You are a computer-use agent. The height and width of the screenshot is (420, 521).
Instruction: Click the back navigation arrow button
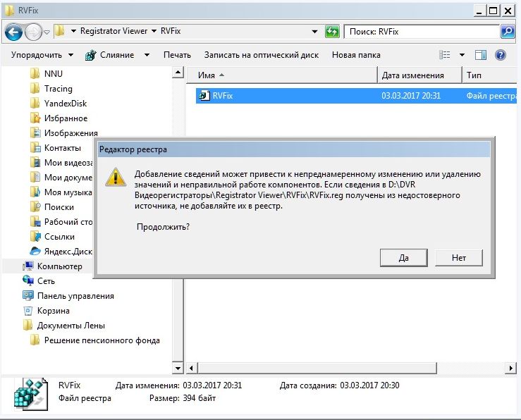pos(14,32)
